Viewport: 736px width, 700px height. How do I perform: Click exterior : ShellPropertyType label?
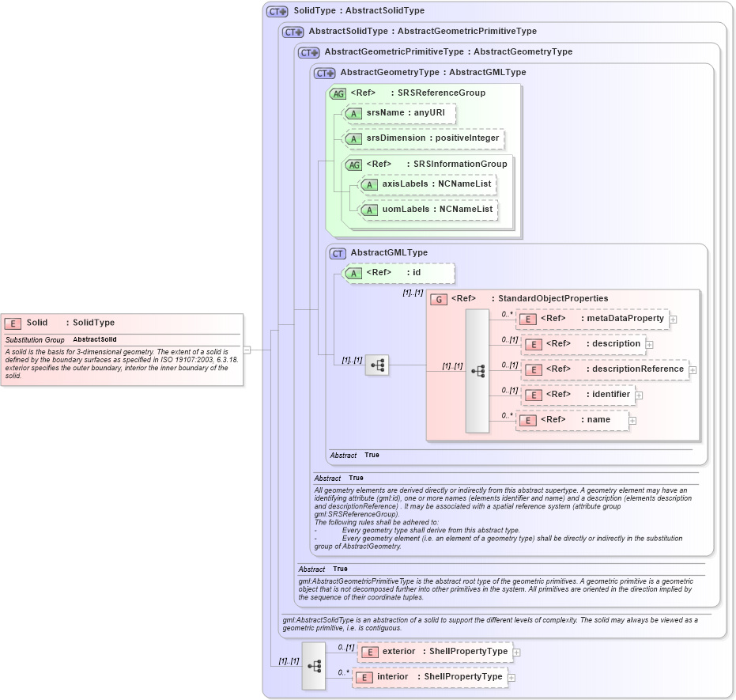pos(445,651)
